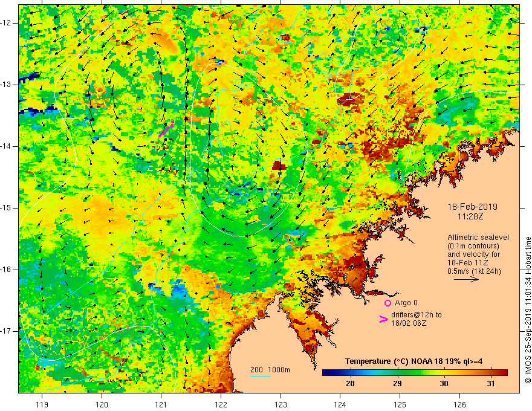Click the 'Altimetric sealevel' legend text
This screenshot has width=532, height=411.
point(478,238)
